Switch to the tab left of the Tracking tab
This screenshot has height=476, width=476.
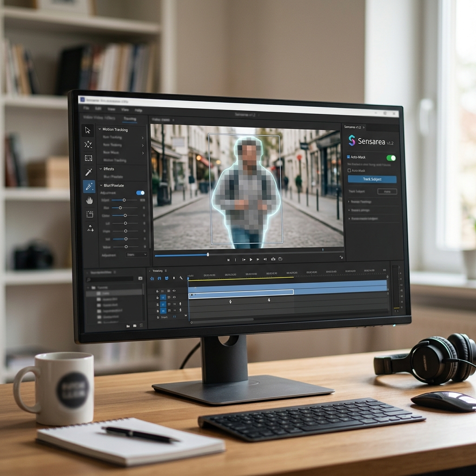[x=99, y=118]
